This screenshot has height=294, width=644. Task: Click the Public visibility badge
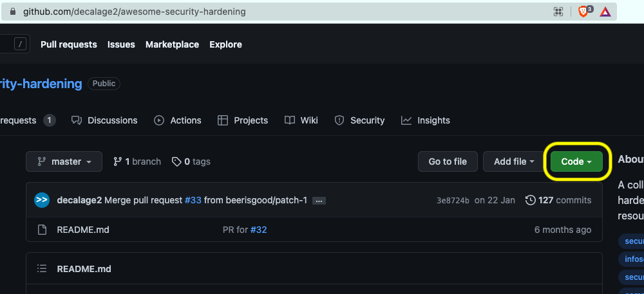tap(104, 84)
